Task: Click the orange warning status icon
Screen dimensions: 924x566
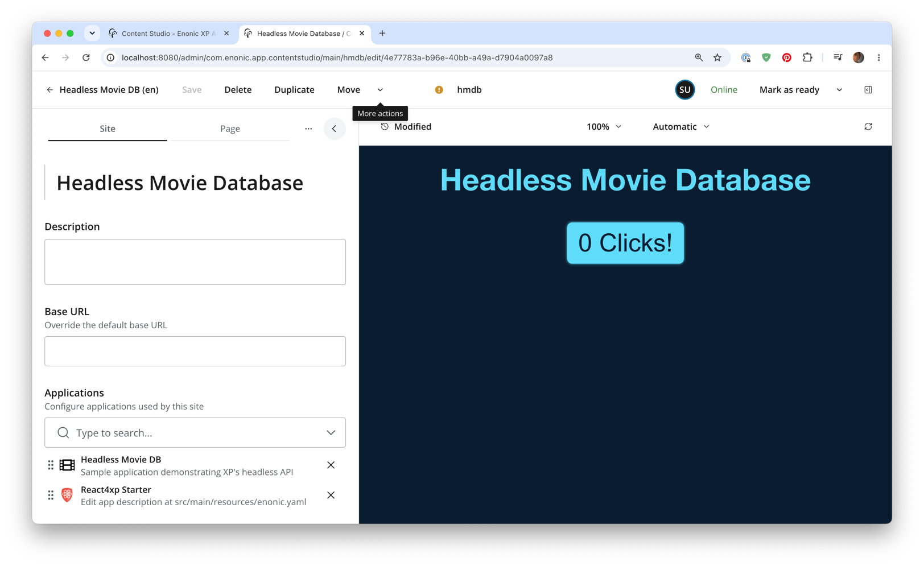Action: pyautogui.click(x=439, y=90)
